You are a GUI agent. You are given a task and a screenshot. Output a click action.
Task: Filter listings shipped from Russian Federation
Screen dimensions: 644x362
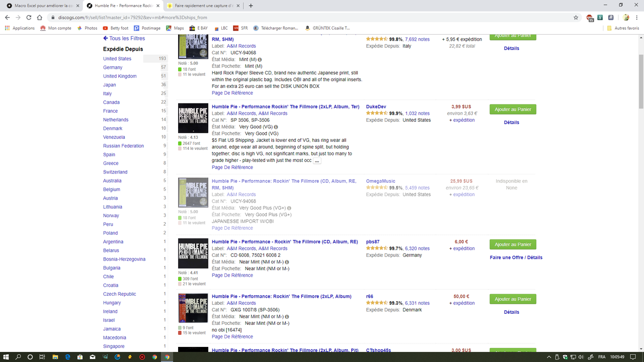123,146
